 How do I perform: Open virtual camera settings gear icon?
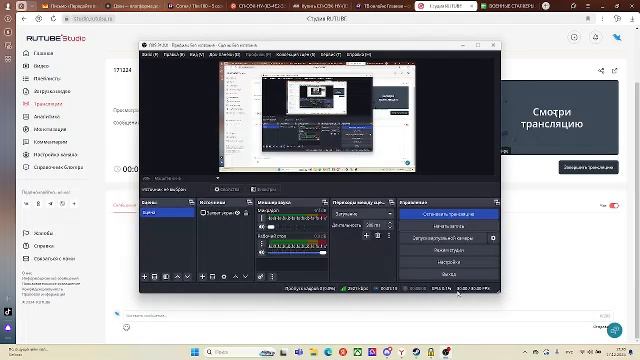coord(493,238)
